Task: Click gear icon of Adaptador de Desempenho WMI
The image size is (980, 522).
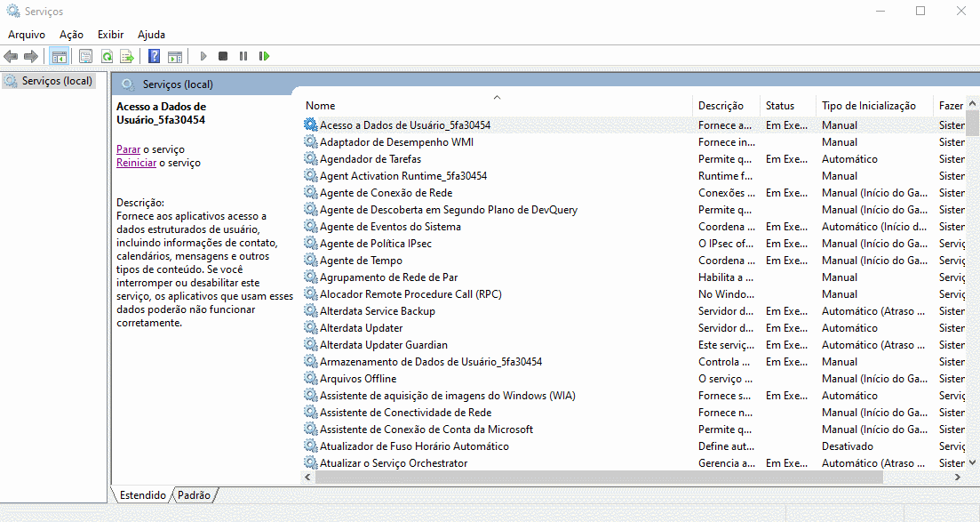Action: [x=311, y=141]
